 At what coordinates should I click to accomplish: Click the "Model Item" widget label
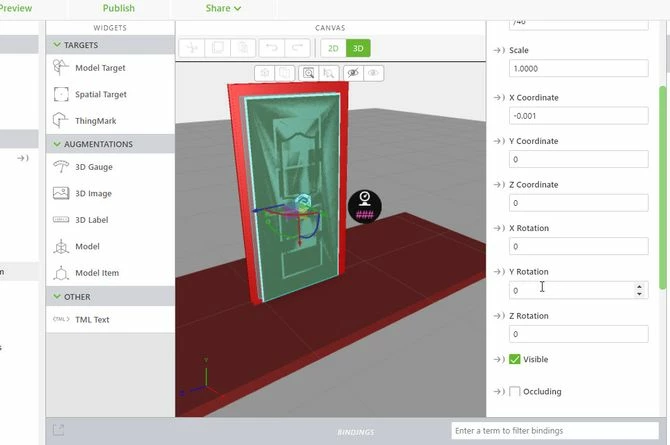pos(97,273)
